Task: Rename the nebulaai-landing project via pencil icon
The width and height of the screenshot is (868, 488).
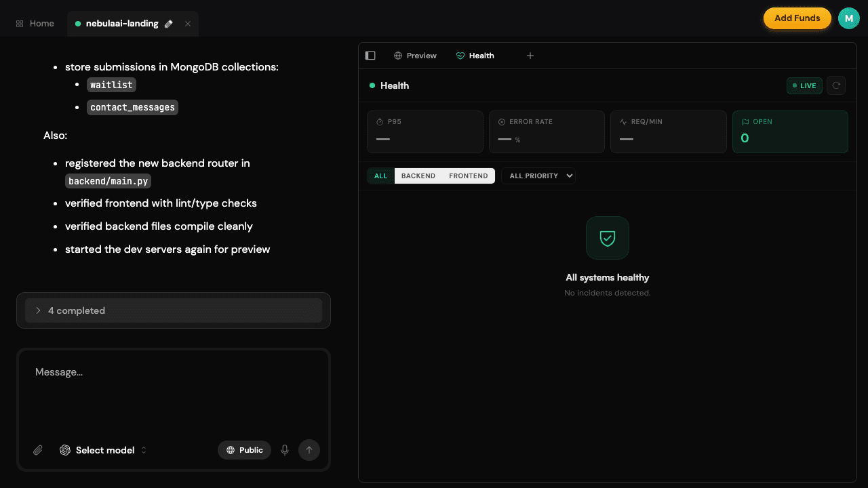Action: pyautogui.click(x=168, y=23)
